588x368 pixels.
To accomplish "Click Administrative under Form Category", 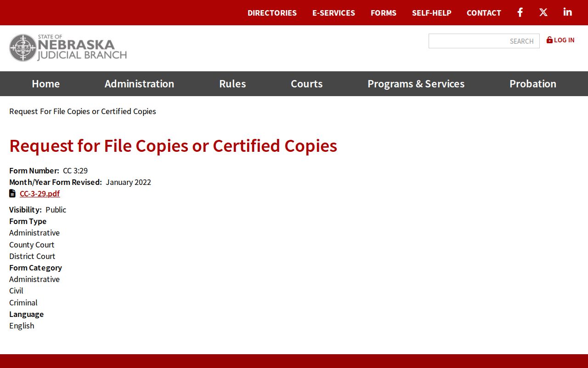I will pyautogui.click(x=34, y=279).
